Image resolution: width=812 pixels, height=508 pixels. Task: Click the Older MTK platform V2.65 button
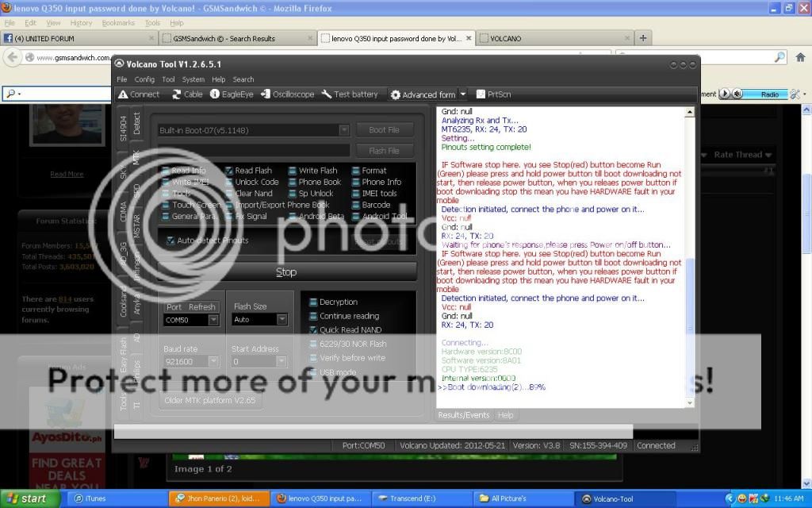click(x=209, y=400)
